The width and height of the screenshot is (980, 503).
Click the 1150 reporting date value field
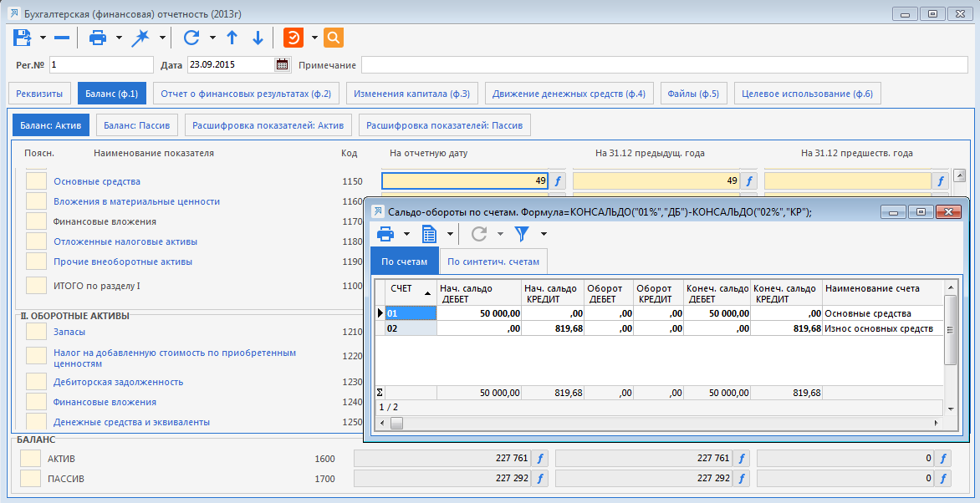point(465,181)
